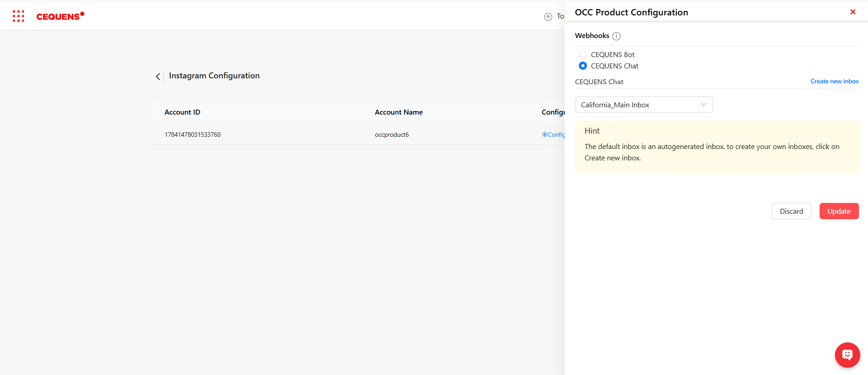Select the CEQUENS Bot radio option
The height and width of the screenshot is (375, 868).
(x=583, y=54)
